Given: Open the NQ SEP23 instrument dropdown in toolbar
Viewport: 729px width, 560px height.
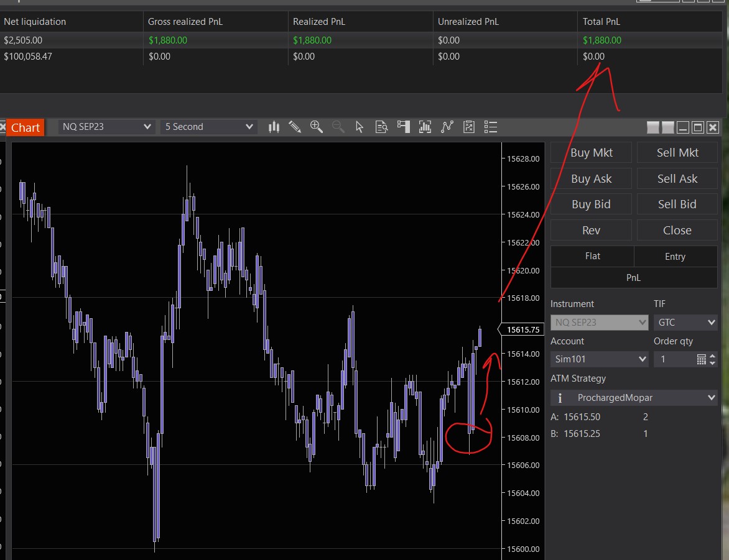Looking at the screenshot, I should 106,127.
